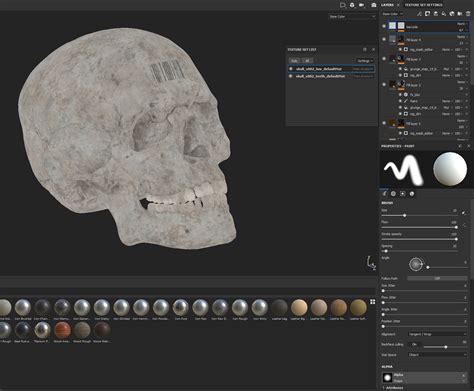Click the screenshot camera icon above viewport
The width and height of the screenshot is (474, 391).
374,5
